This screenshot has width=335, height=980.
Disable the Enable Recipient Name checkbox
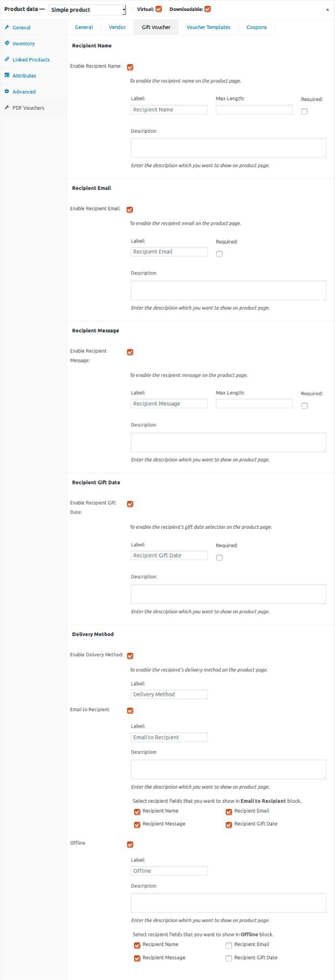pyautogui.click(x=130, y=67)
